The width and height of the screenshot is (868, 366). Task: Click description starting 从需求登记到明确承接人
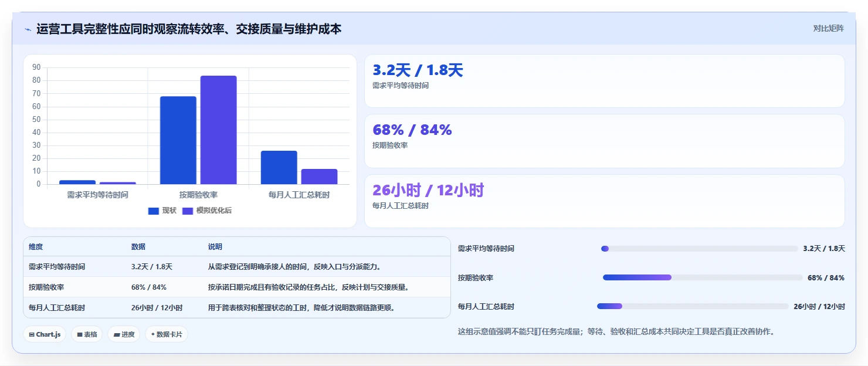pyautogui.click(x=295, y=267)
